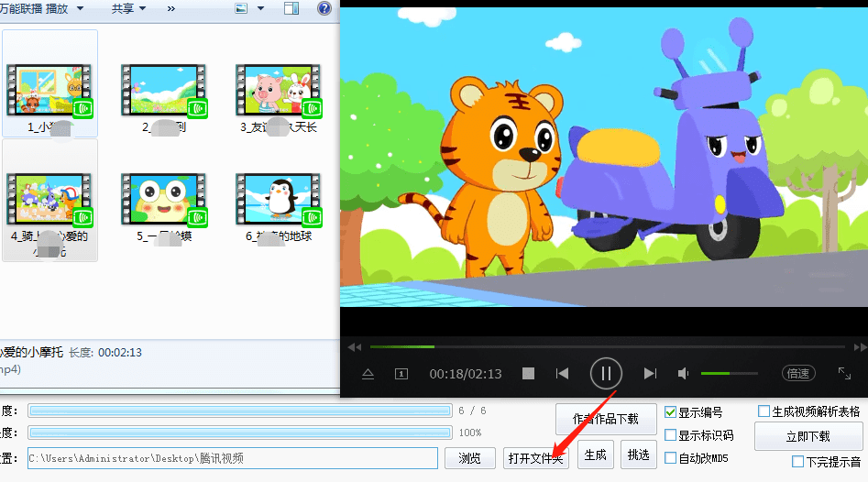Enable the 自动改MD5 checkbox
Viewport: 868px width, 482px height.
point(670,457)
